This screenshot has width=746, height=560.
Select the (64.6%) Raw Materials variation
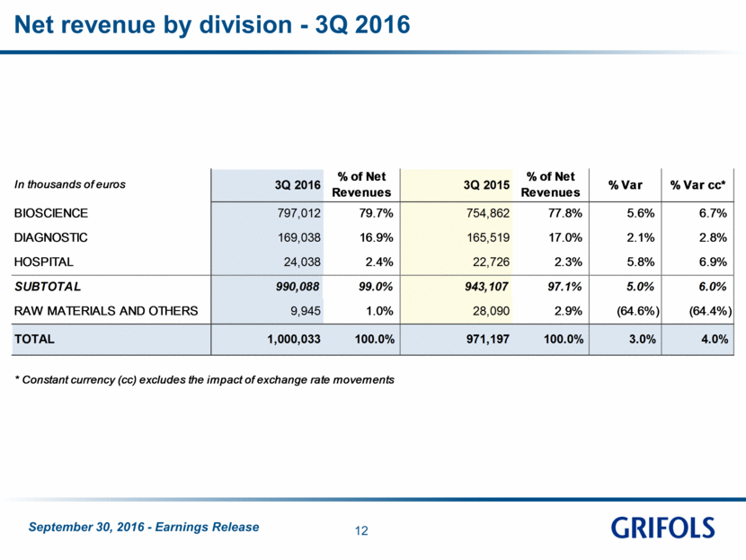(x=638, y=311)
